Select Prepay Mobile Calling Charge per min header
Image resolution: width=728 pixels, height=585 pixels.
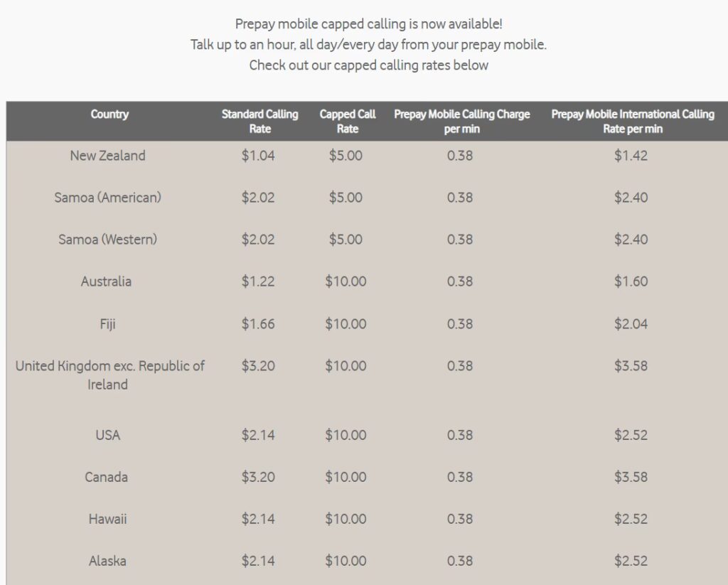[461, 122]
